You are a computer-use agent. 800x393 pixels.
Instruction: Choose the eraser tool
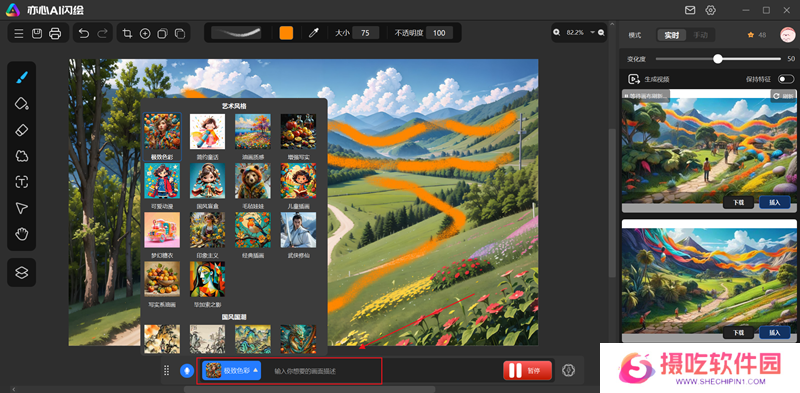[x=21, y=130]
